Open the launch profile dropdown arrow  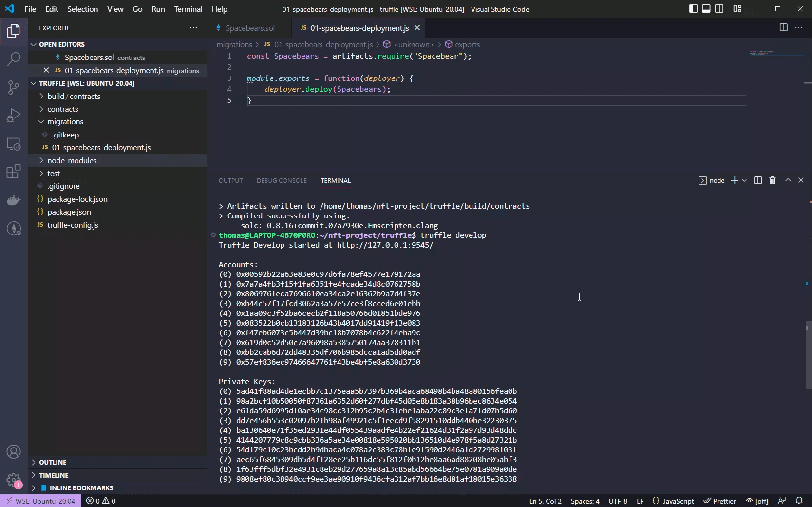click(744, 180)
